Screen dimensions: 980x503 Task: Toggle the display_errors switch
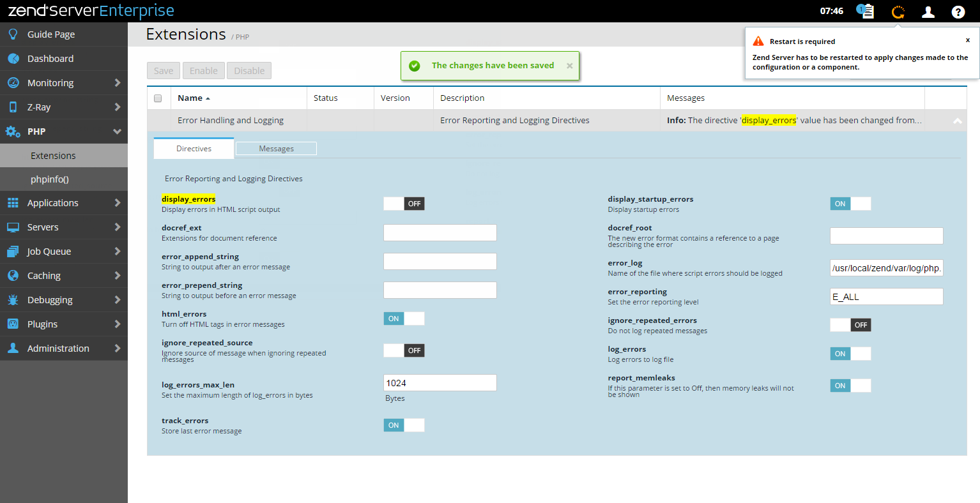click(x=404, y=204)
